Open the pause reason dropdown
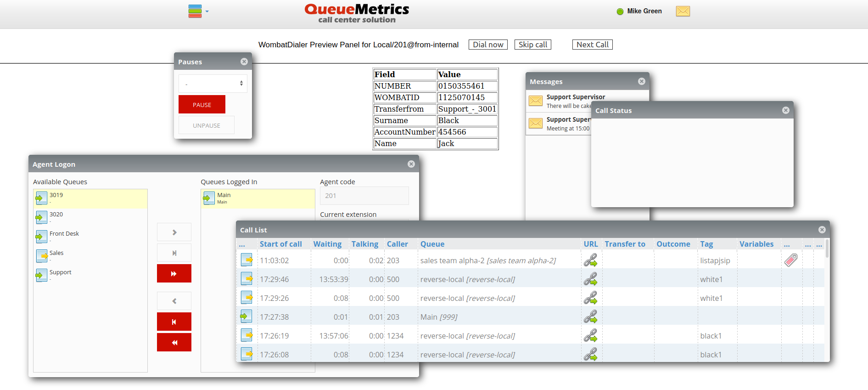This screenshot has width=868, height=390. [213, 84]
